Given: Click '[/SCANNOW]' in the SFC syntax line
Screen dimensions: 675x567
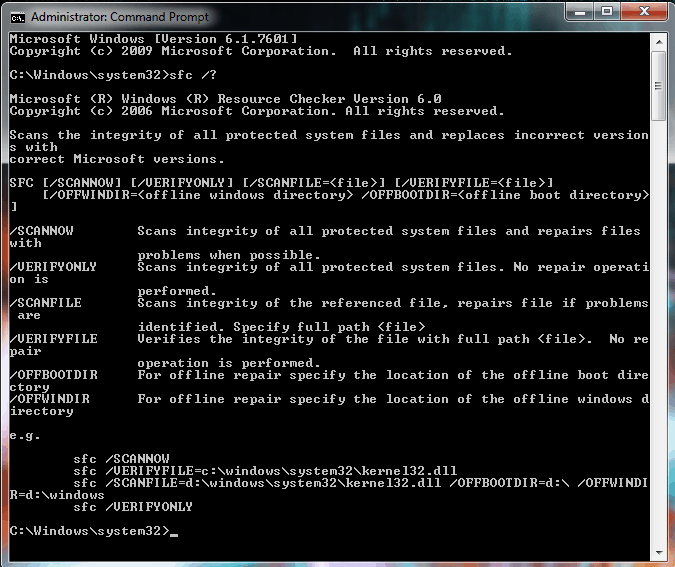Looking at the screenshot, I should [81, 183].
